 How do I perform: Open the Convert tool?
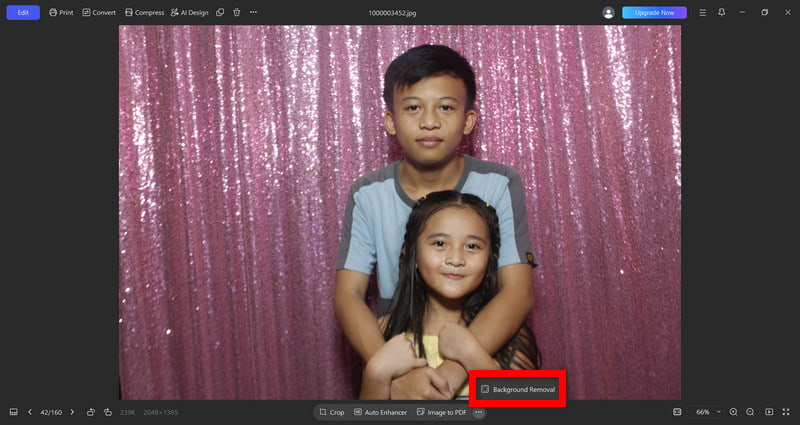click(99, 13)
